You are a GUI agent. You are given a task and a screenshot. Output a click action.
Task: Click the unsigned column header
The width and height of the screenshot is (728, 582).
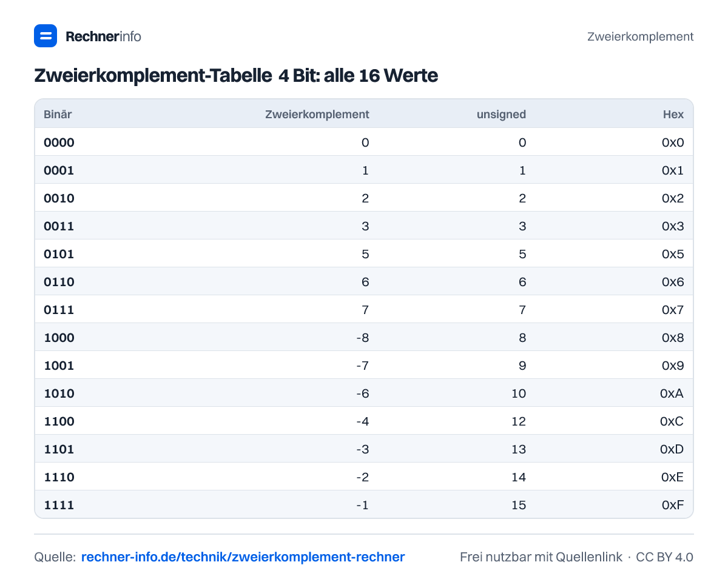[x=501, y=114]
